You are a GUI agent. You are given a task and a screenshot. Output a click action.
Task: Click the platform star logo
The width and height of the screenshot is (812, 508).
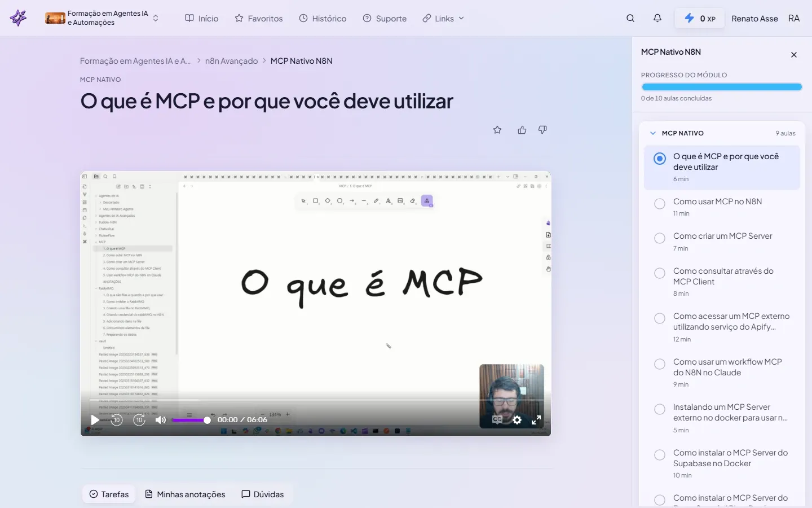pos(18,18)
